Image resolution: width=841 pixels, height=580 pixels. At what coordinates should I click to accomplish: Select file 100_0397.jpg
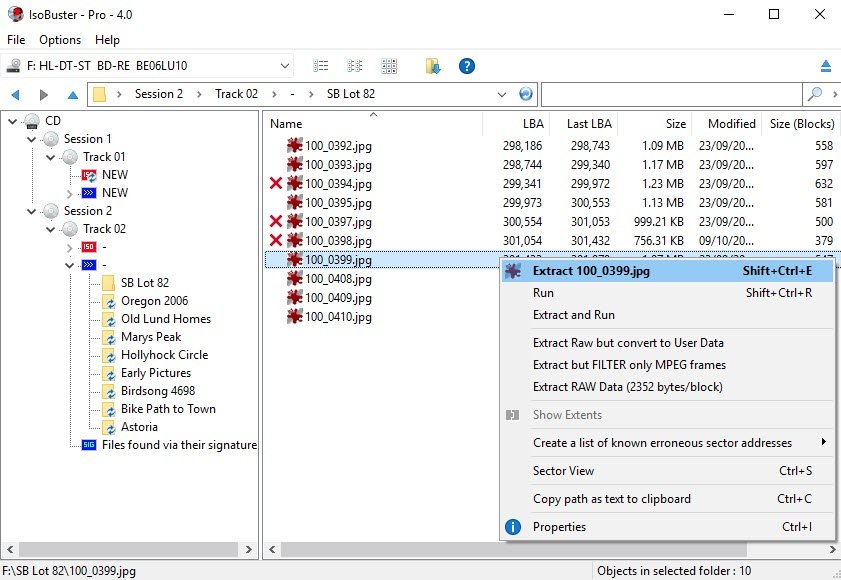pyautogui.click(x=338, y=222)
